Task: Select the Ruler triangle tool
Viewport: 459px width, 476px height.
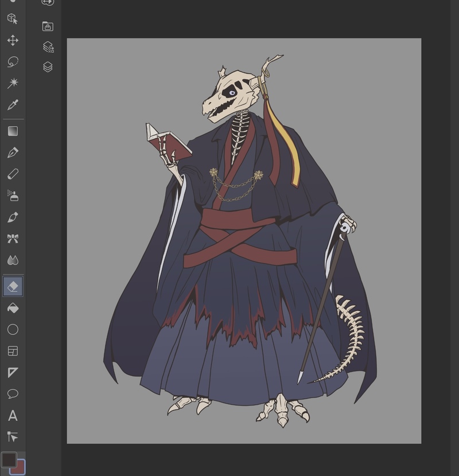Action: (13, 372)
